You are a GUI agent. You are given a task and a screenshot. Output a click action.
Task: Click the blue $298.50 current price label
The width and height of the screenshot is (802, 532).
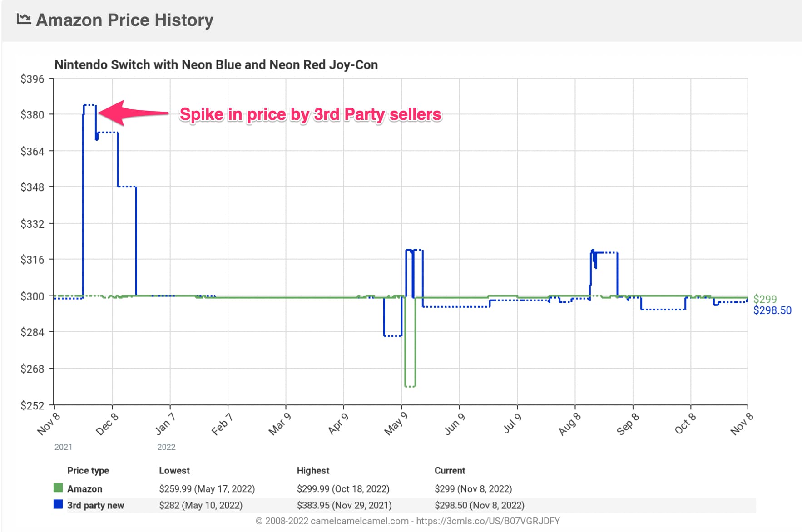[772, 310]
